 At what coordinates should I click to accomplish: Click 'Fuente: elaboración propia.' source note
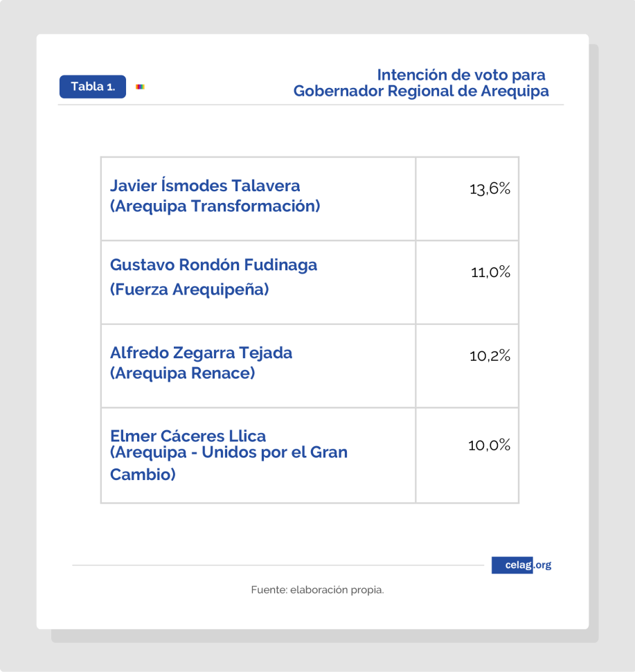tap(317, 590)
